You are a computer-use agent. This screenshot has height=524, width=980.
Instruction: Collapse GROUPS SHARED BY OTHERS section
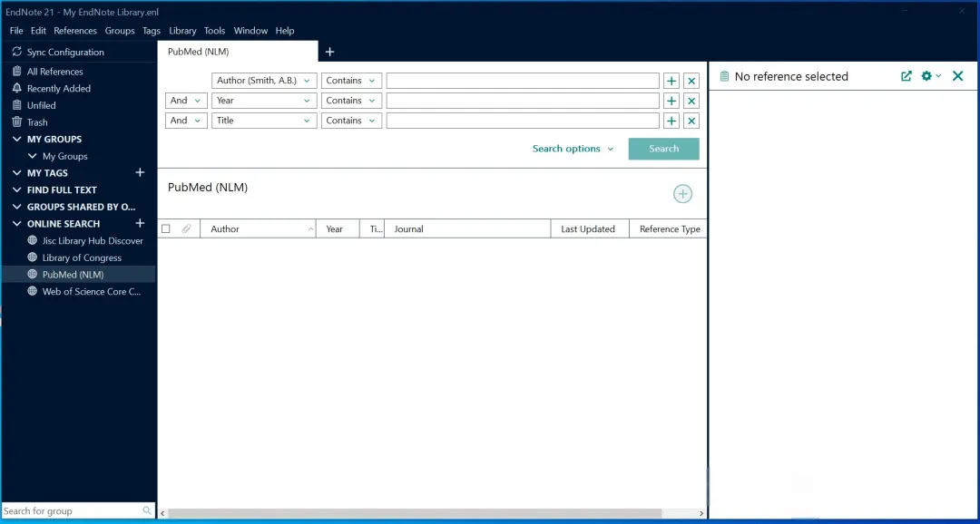tap(17, 206)
